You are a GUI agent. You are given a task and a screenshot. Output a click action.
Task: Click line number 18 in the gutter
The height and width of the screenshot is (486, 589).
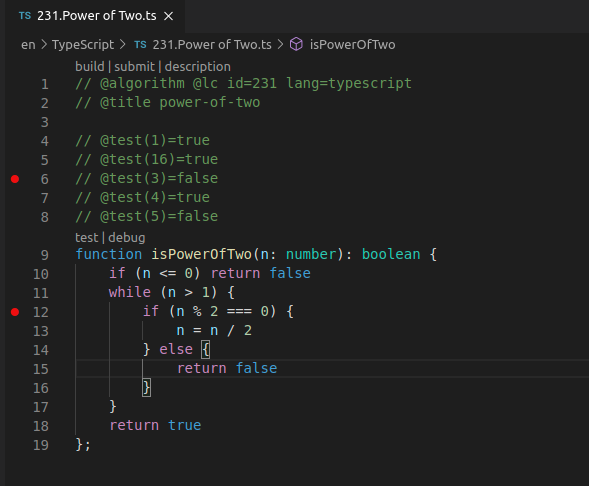(x=41, y=426)
